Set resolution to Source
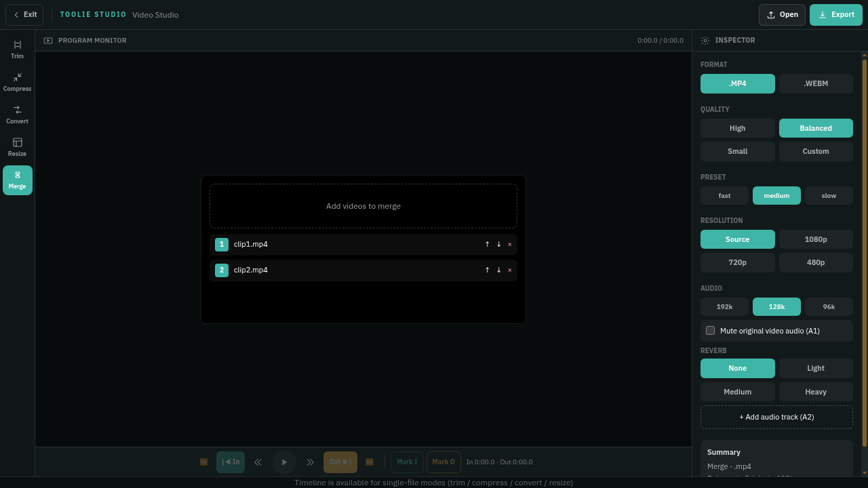Image resolution: width=868 pixels, height=488 pixels. coord(738,239)
